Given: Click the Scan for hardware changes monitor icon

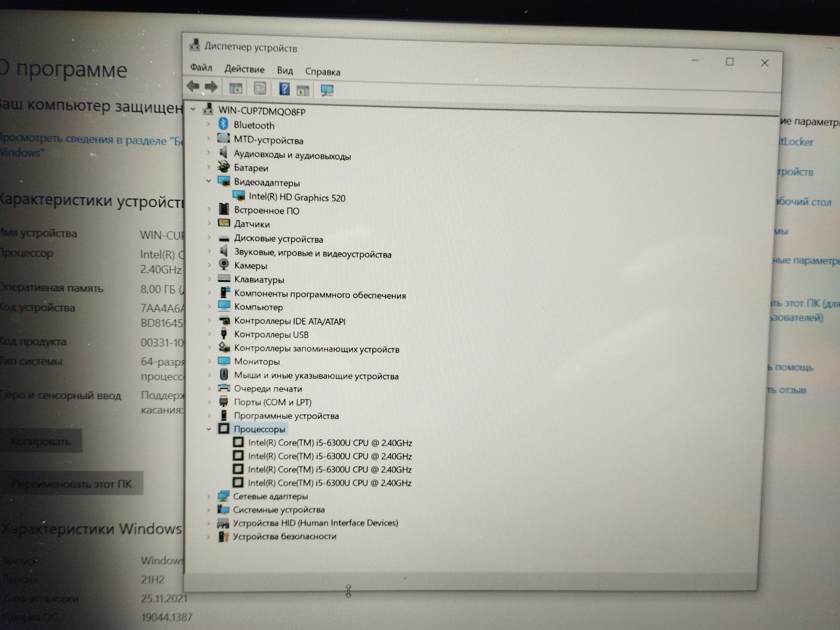Looking at the screenshot, I should click(327, 90).
